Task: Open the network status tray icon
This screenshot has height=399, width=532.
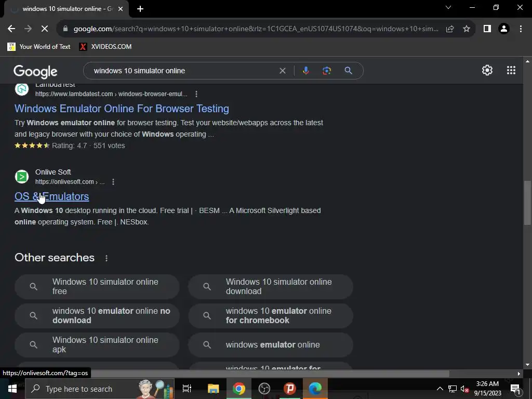Action: 453,389
